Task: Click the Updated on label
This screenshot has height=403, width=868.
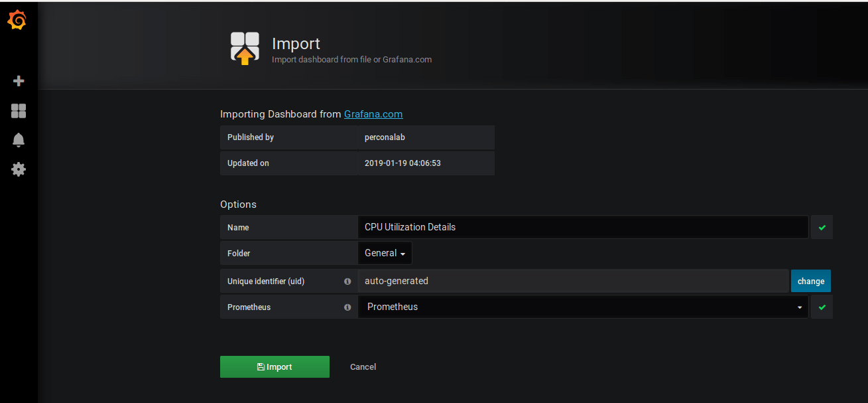Action: click(x=248, y=163)
